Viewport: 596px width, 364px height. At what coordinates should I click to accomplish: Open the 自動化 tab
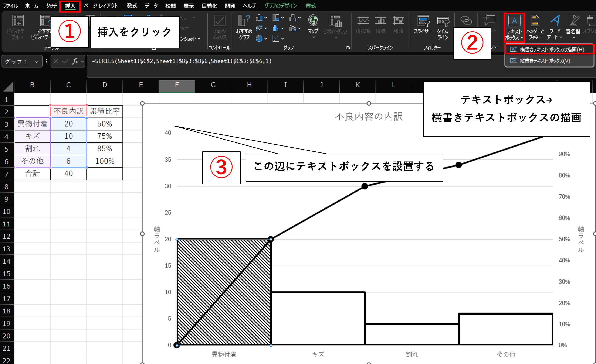pyautogui.click(x=209, y=6)
